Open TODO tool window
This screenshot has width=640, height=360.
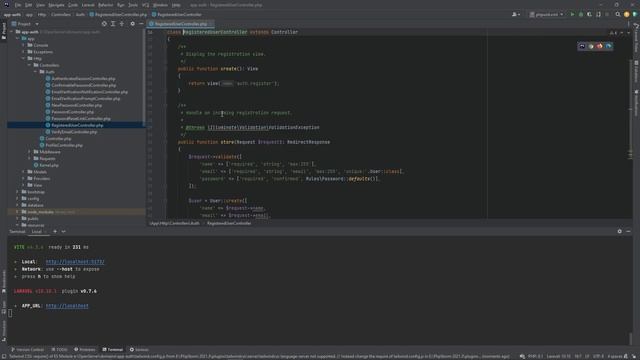coord(59,349)
